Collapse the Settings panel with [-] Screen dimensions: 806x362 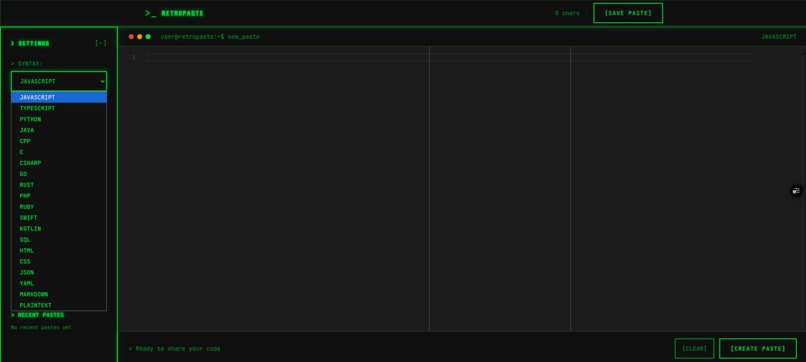tap(101, 43)
